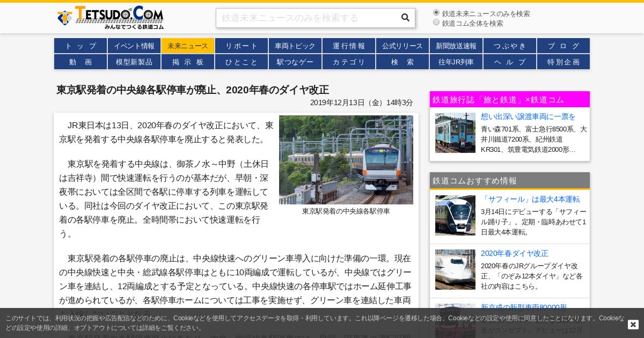Open 2020年春ダイヤ改正 sidebar link
The width and height of the screenshot is (644, 338).
click(515, 253)
